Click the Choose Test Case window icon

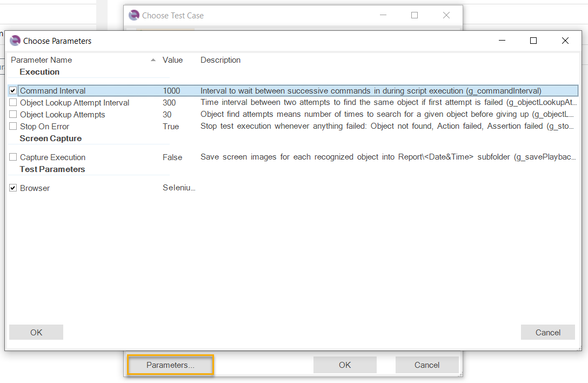tap(134, 16)
